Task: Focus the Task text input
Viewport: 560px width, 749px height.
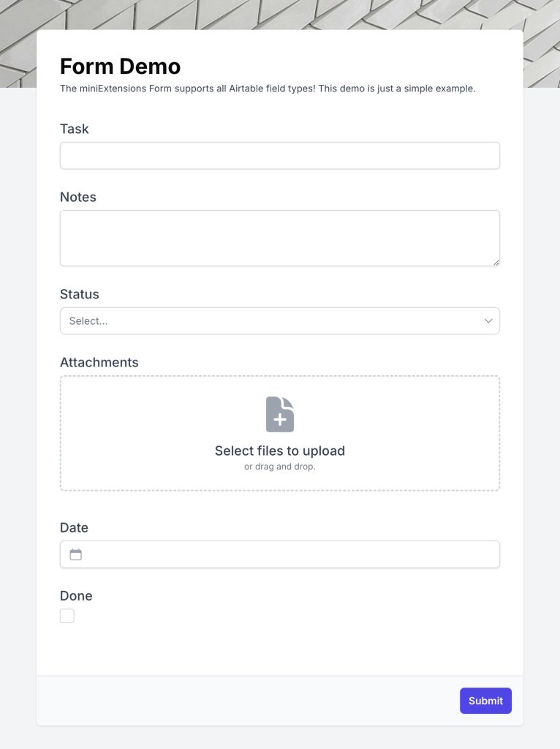Action: point(279,156)
